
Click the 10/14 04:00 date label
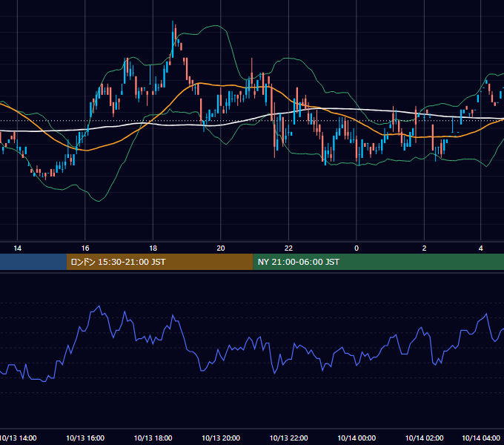(x=481, y=438)
